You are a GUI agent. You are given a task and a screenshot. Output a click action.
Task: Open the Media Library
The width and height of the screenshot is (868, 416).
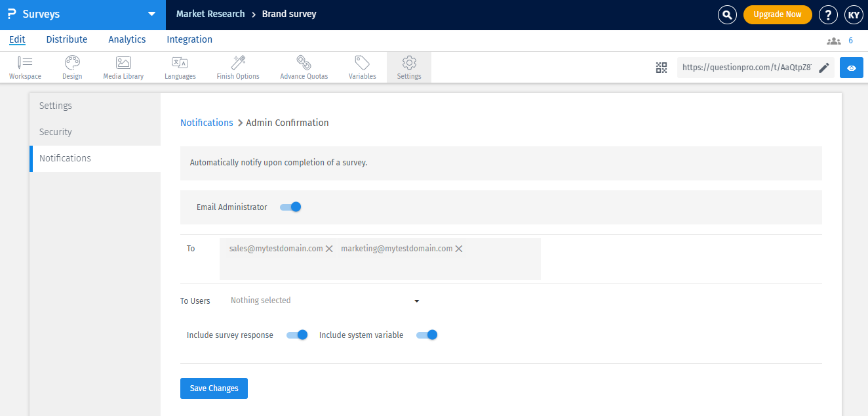pyautogui.click(x=123, y=67)
